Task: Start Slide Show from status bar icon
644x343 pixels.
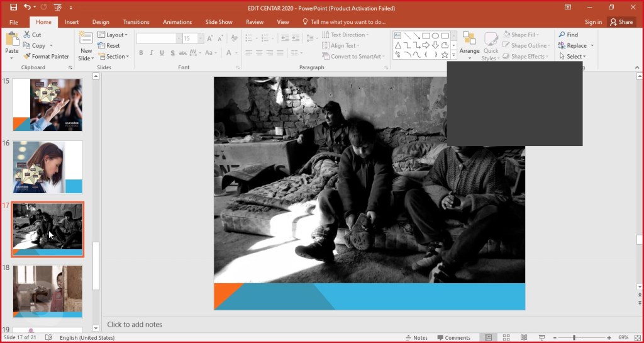Action: (x=541, y=338)
